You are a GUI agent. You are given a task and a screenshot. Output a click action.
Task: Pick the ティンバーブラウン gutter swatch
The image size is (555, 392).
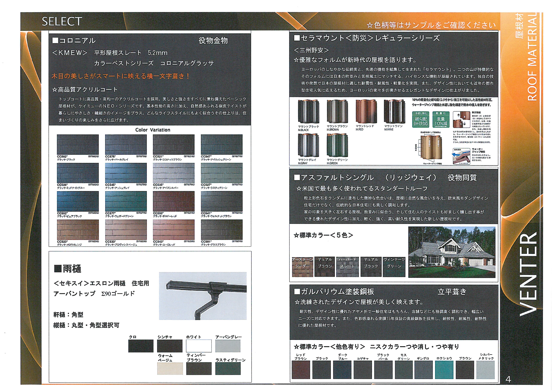(199, 369)
